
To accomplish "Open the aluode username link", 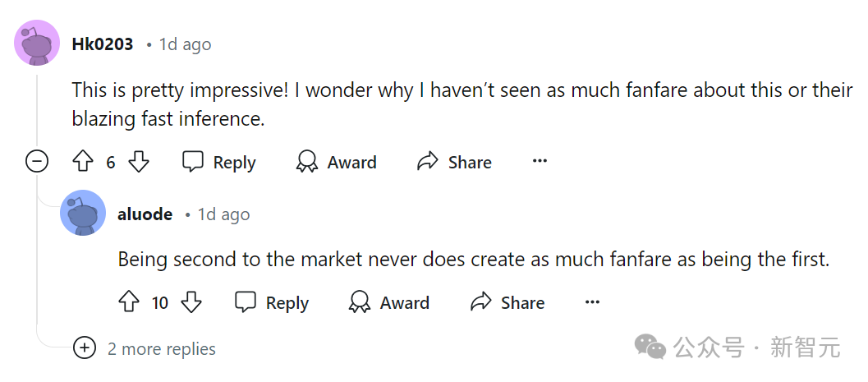I will pyautogui.click(x=145, y=214).
